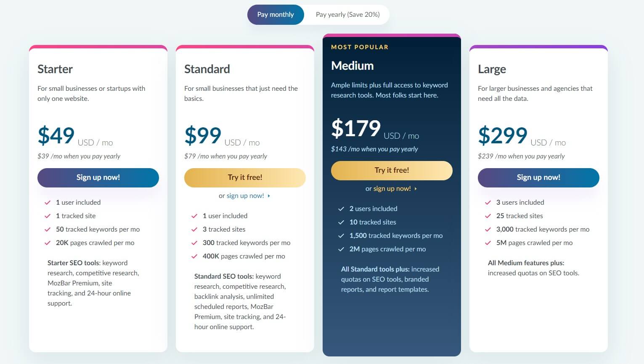Switch billing to Pay yearly (Save 20%)

347,14
